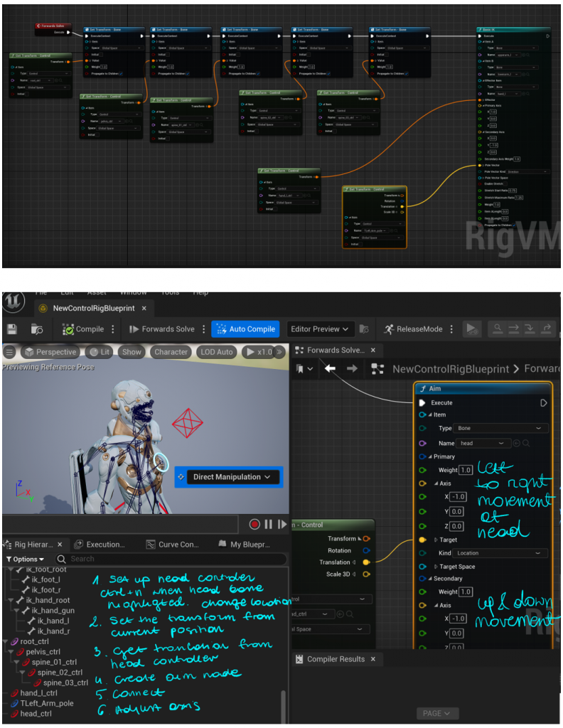
Task: Click the Unreal Engine logo icon
Action: [x=13, y=301]
